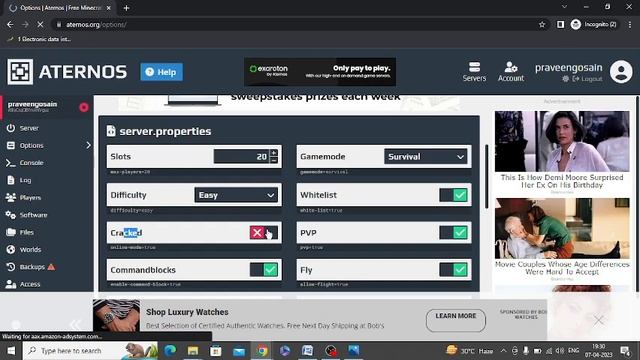Open File Explorer from taskbar
The width and height of the screenshot is (640, 360).
pos(193,351)
